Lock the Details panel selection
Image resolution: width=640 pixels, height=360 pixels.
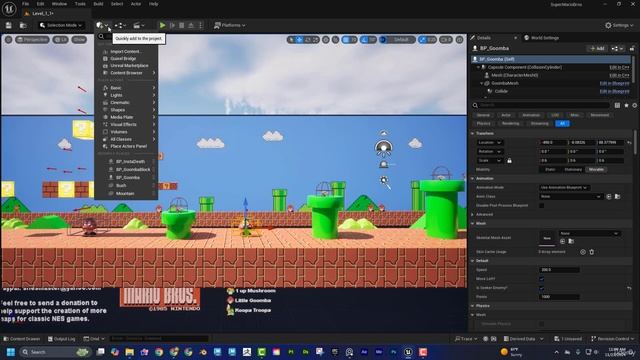click(632, 49)
